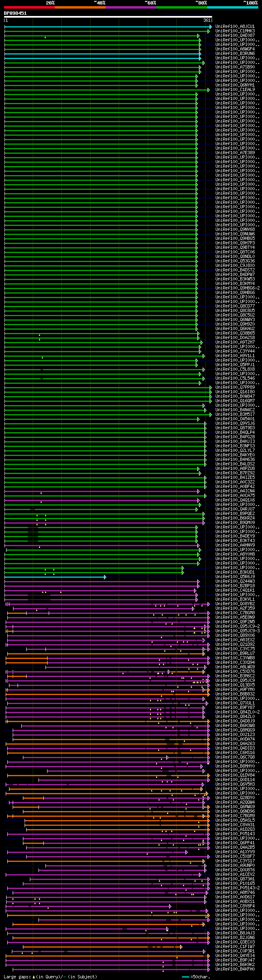Image resolution: width=262 pixels, height=980 pixels.
Task: Click the orange alignment bar for UniRef100_B9RLU7
Action: coord(105,654)
